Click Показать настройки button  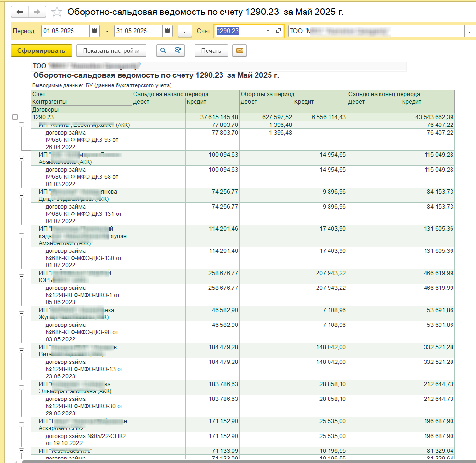pyautogui.click(x=111, y=51)
